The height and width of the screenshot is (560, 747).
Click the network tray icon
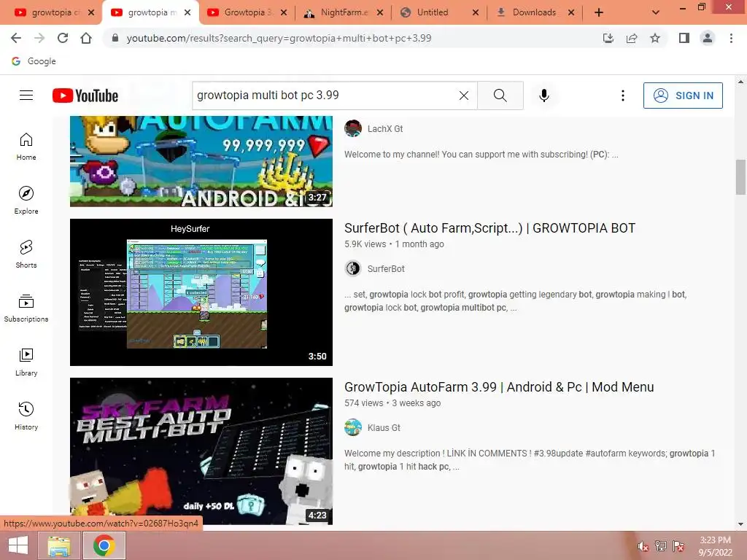(661, 545)
